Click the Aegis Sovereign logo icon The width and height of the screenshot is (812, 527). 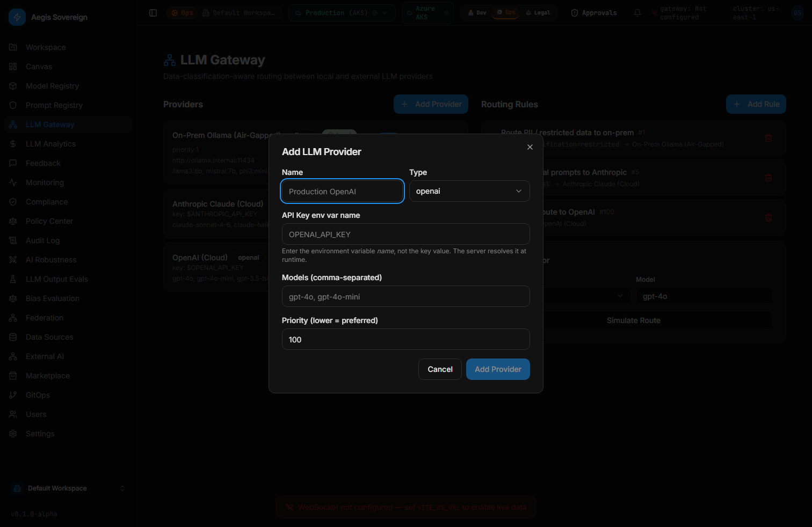pyautogui.click(x=17, y=17)
